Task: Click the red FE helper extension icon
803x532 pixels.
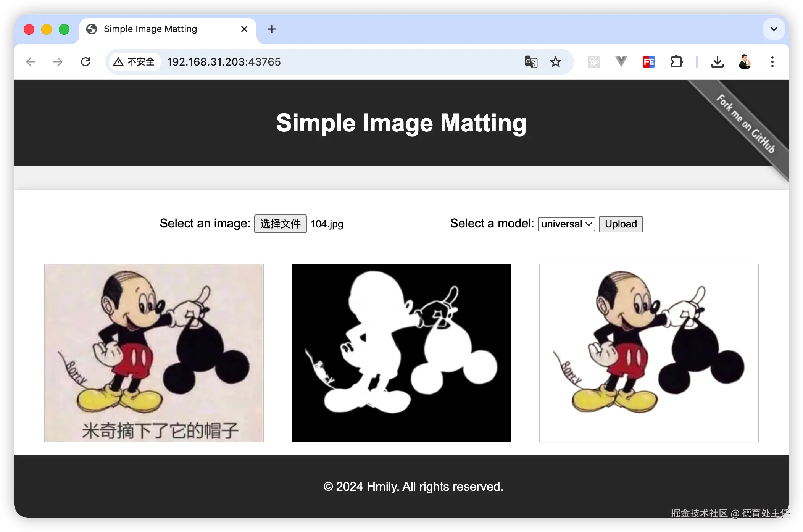Action: (x=648, y=62)
